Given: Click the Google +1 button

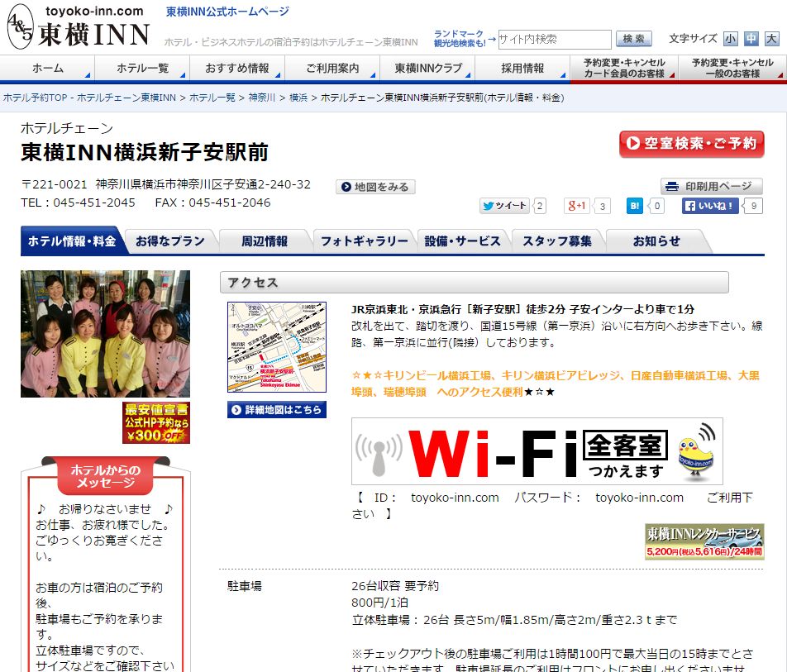Looking at the screenshot, I should [x=577, y=206].
